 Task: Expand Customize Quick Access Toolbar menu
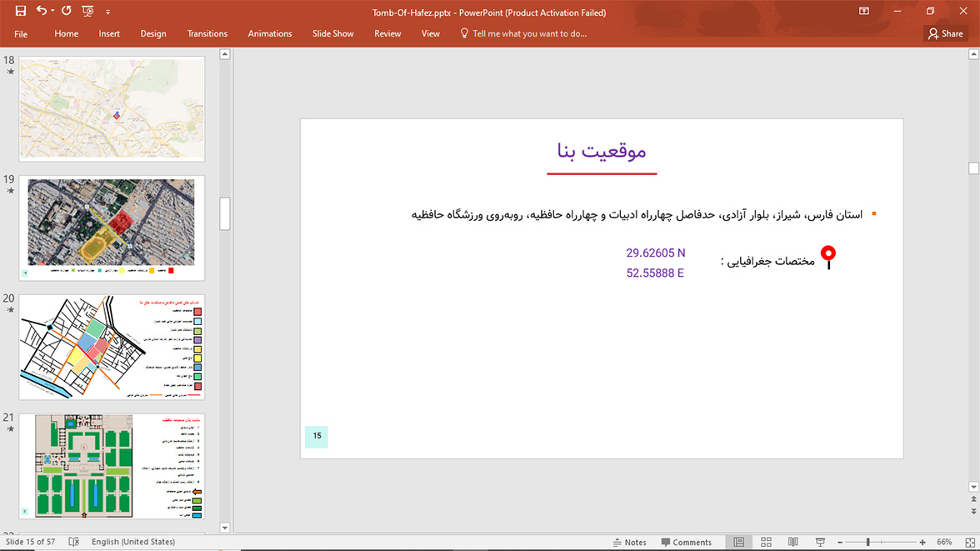point(107,13)
